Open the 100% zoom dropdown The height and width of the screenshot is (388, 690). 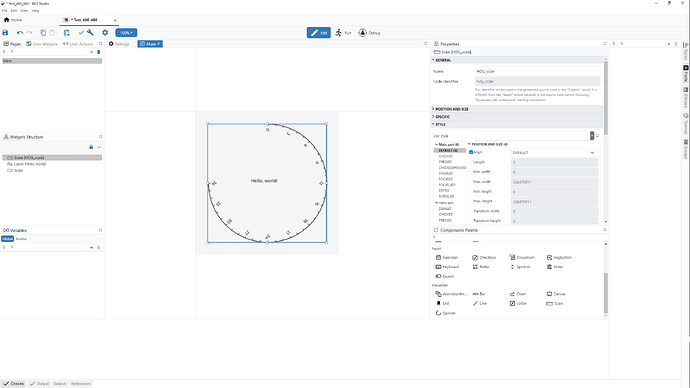click(126, 33)
